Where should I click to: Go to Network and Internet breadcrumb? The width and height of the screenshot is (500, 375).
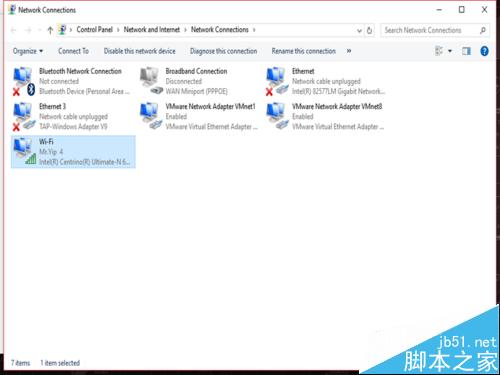[x=152, y=30]
